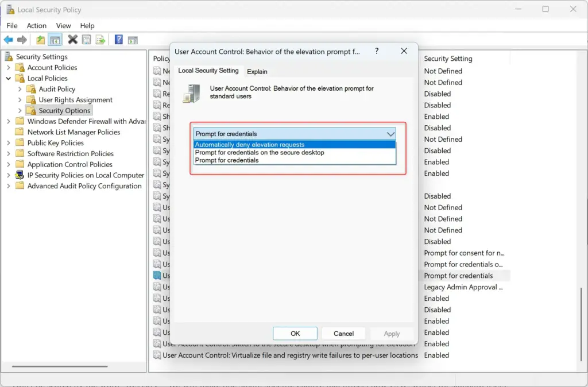The image size is (588, 387).
Task: Click the User Rights Assignment folder icon
Action: click(31, 100)
